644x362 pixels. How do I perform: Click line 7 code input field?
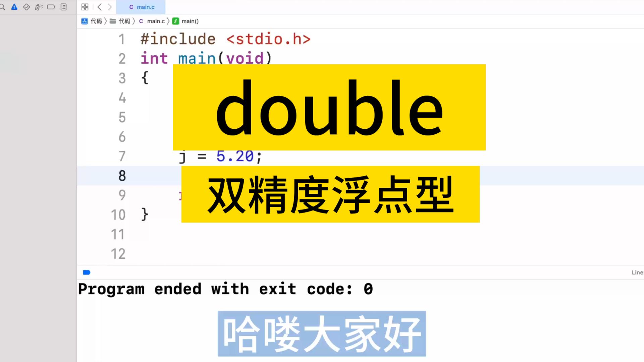(221, 156)
